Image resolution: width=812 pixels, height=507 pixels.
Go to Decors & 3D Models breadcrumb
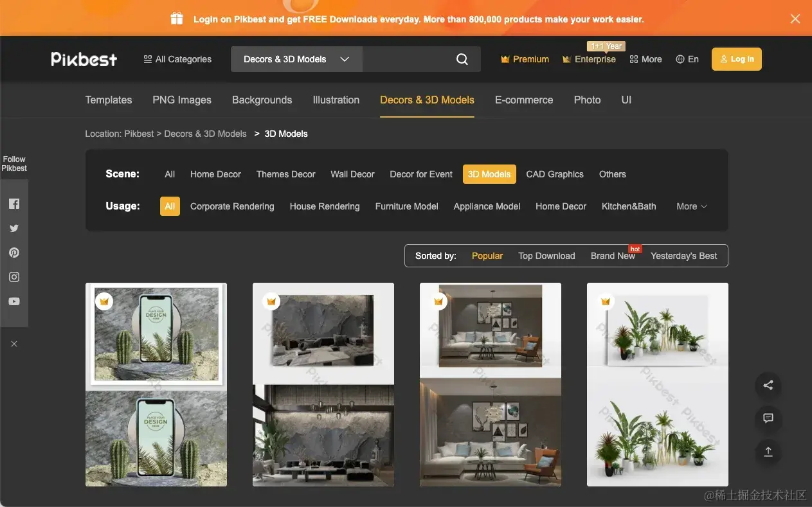tap(205, 134)
